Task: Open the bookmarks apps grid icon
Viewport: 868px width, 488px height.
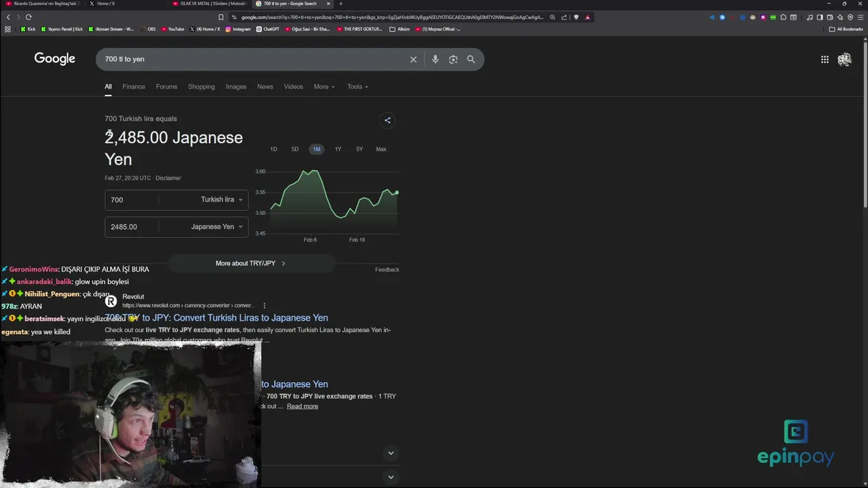Action: [7, 29]
